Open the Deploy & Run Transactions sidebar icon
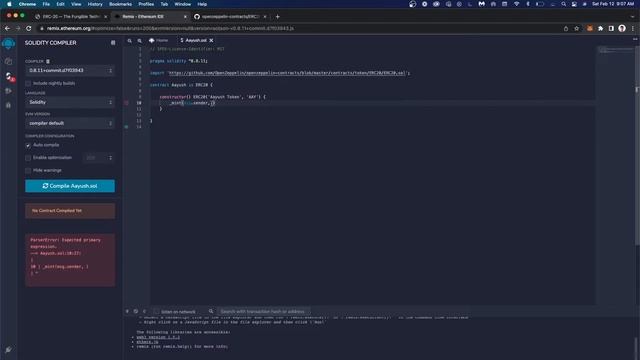Viewport: 640px width, 360px height. coord(8,91)
